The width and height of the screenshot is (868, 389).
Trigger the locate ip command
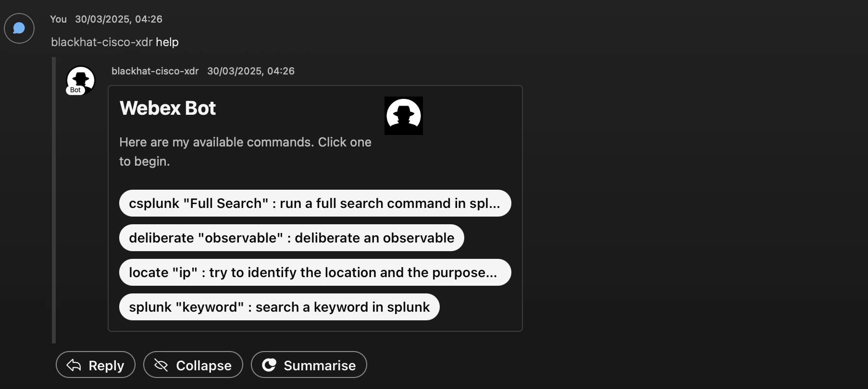(315, 272)
